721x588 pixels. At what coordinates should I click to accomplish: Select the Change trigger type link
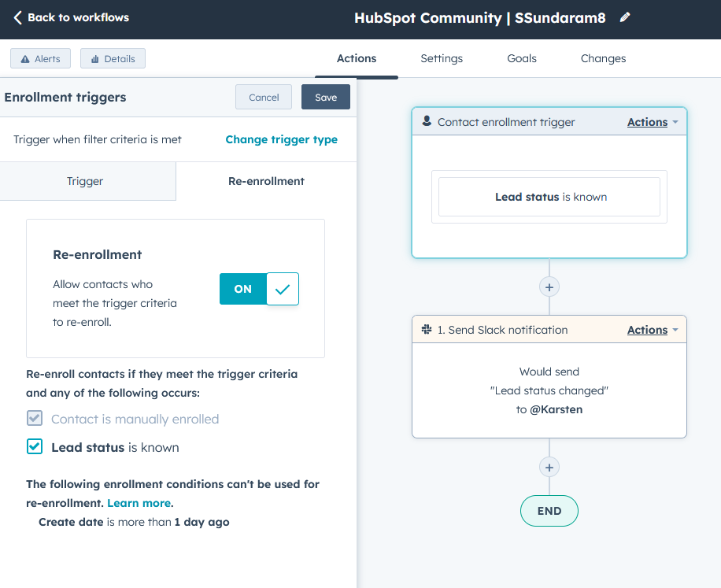pos(281,139)
